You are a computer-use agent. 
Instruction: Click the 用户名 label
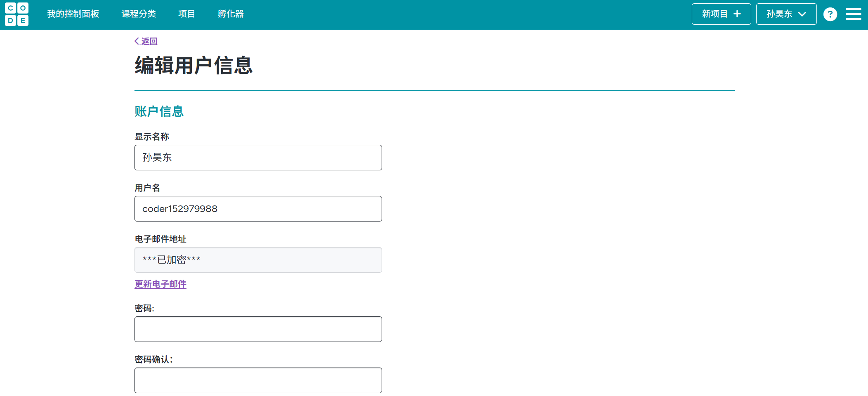coord(147,188)
